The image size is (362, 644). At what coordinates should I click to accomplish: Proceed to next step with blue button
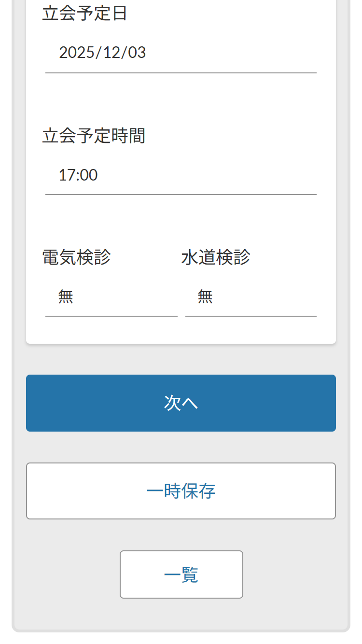tap(181, 403)
